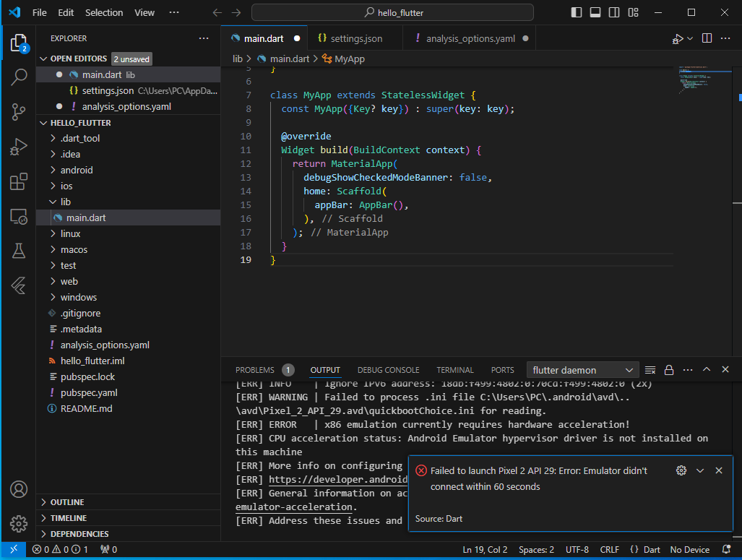The width and height of the screenshot is (742, 560).
Task: Click the remote window status bar icon
Action: click(14, 549)
